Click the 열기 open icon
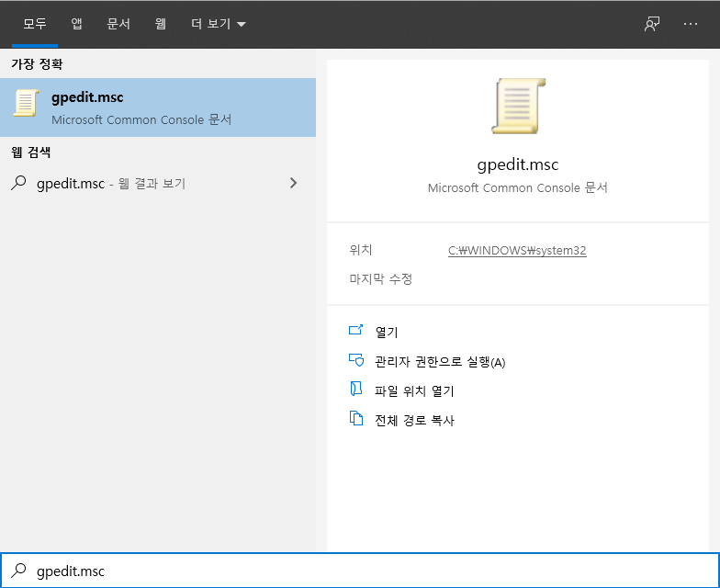This screenshot has width=720, height=588. (x=356, y=330)
